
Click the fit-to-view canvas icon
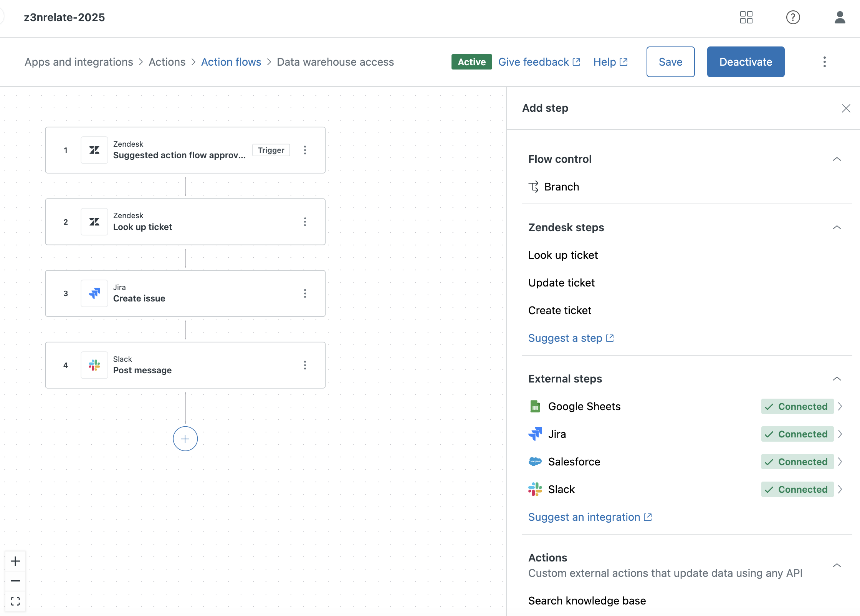click(15, 601)
